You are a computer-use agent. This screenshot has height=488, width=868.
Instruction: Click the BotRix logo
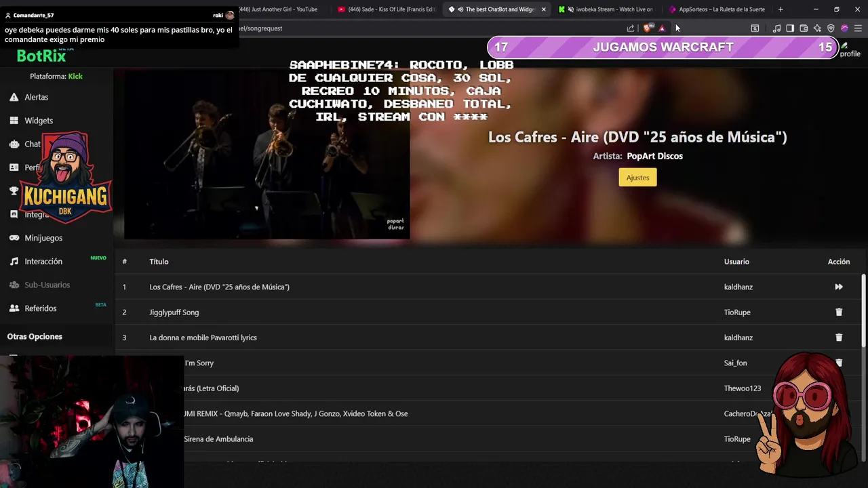(41, 56)
